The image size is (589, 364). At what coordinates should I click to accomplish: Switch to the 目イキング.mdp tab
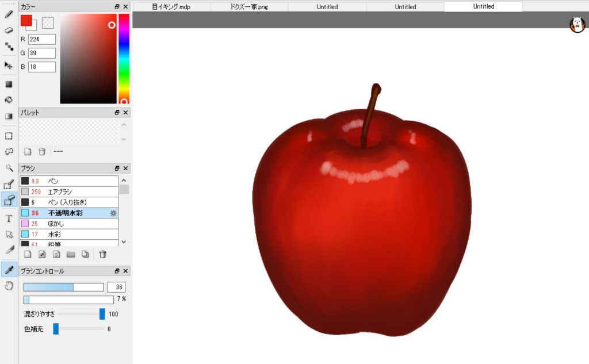(171, 7)
